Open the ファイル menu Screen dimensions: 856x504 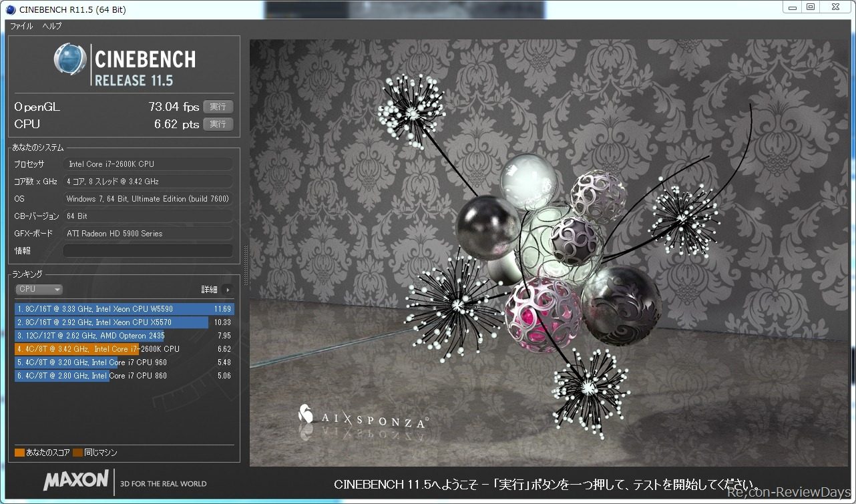tap(21, 26)
